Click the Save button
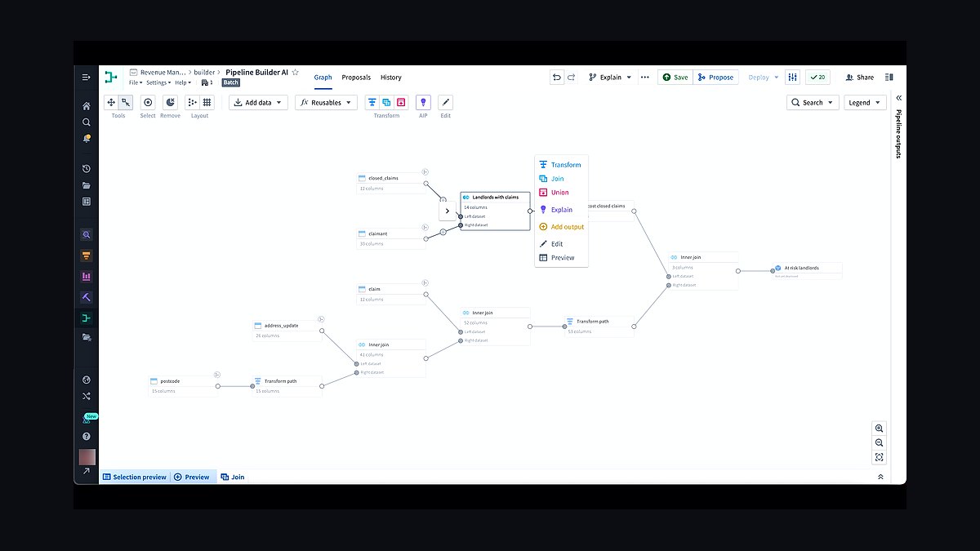The image size is (980, 551). [675, 78]
